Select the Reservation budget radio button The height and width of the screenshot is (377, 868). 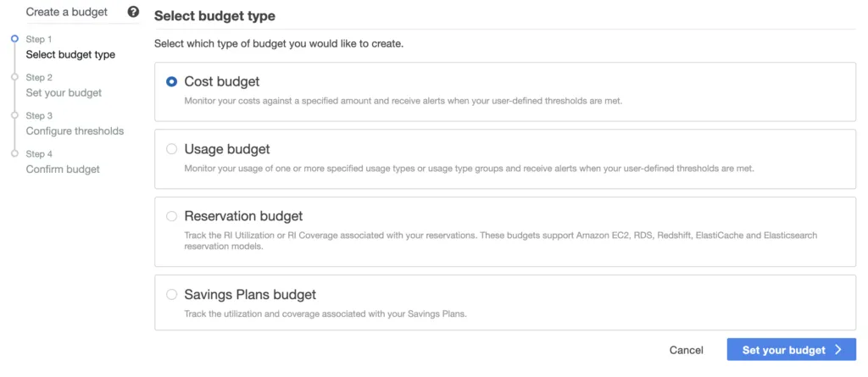[x=172, y=216]
